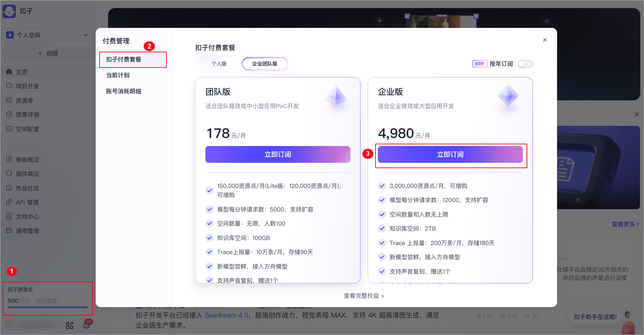Viewport: 644px width, 335px height.
Task: Click the 4.4K comments stat icon
Action: coord(503,316)
